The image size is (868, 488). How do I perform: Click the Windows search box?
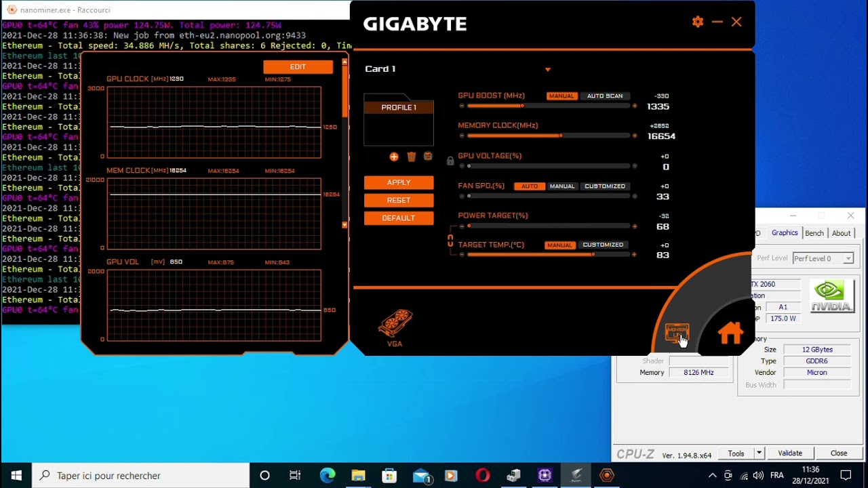tap(141, 475)
